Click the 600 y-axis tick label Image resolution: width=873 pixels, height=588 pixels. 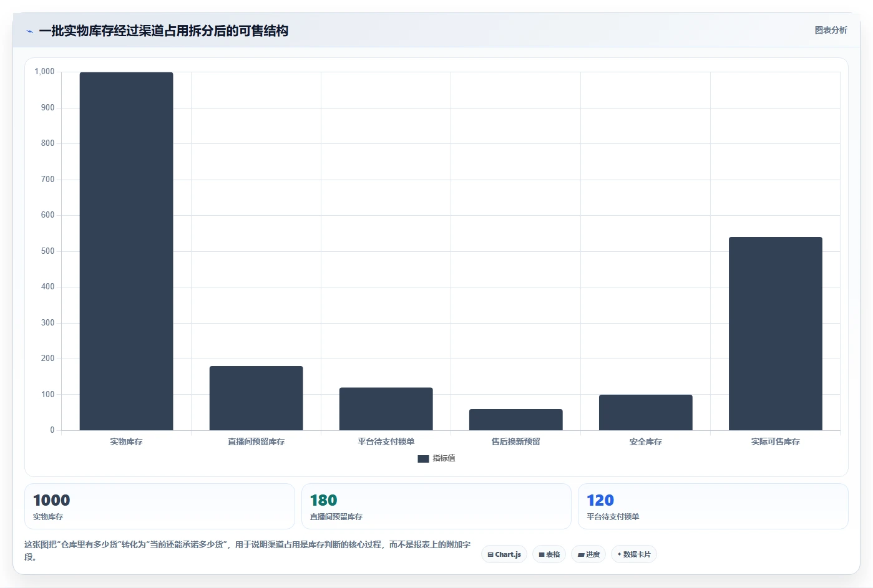pyautogui.click(x=47, y=215)
